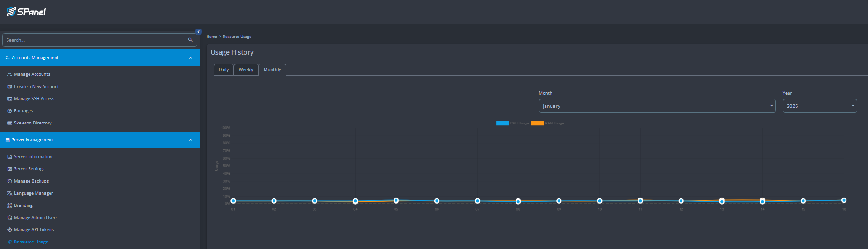Open the Month dropdown

coord(657,106)
